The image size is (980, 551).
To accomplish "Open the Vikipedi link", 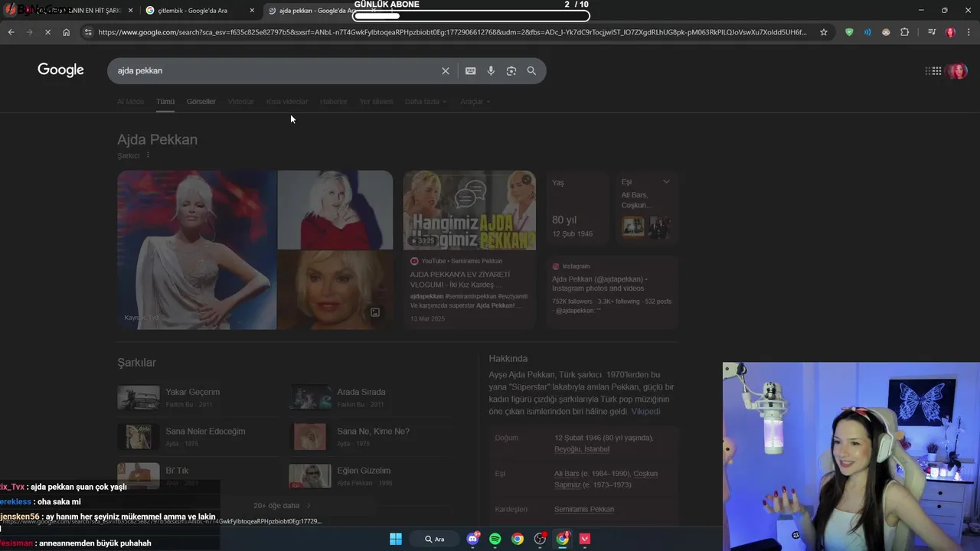I will pos(645,412).
